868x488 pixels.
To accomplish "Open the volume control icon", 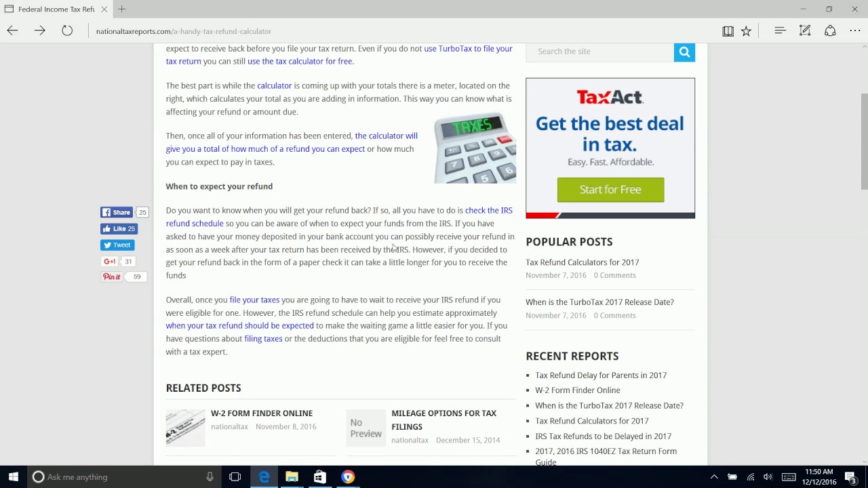I will 768,476.
